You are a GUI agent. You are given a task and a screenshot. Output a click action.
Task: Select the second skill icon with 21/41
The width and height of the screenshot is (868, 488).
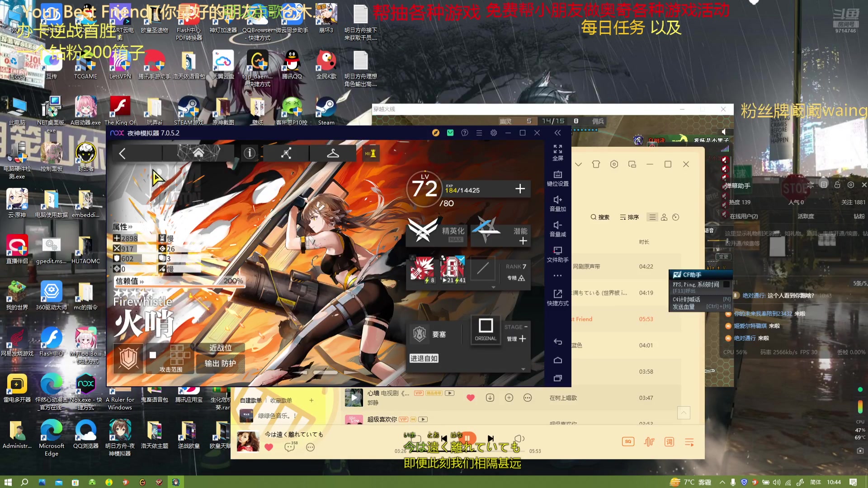[x=453, y=269]
